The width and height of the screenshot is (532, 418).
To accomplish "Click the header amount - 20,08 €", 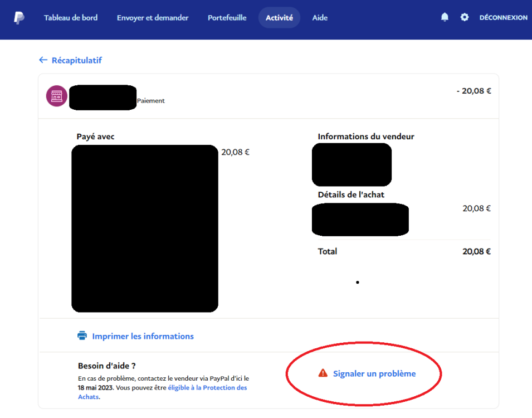I will tap(474, 91).
